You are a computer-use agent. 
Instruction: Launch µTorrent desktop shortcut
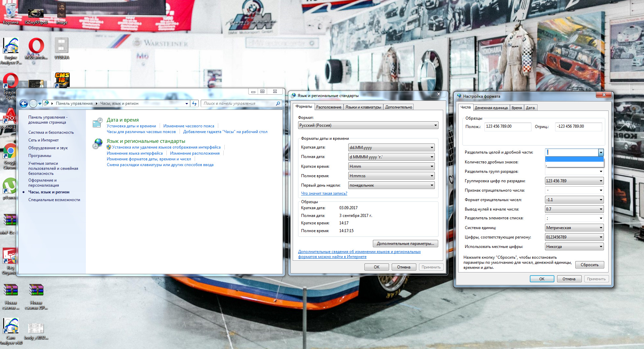click(x=9, y=188)
